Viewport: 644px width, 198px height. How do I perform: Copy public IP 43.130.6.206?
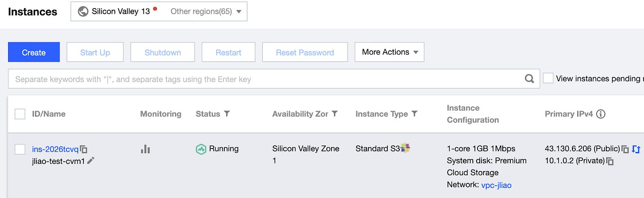625,149
